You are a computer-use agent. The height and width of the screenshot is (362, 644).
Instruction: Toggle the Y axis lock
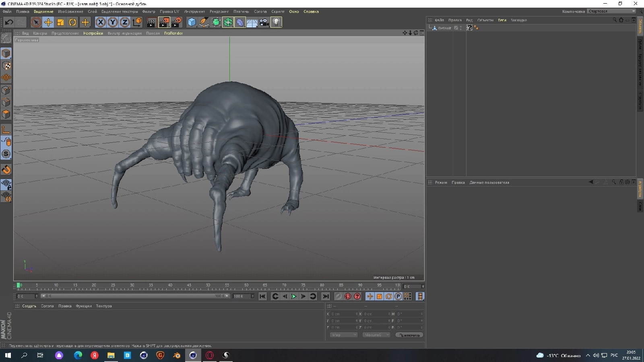(x=113, y=22)
